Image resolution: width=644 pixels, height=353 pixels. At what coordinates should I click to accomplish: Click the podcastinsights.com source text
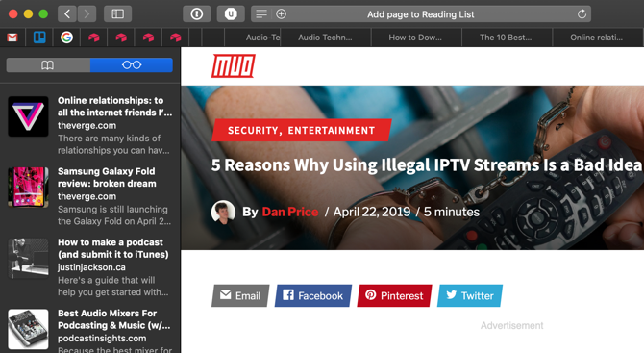tap(102, 339)
